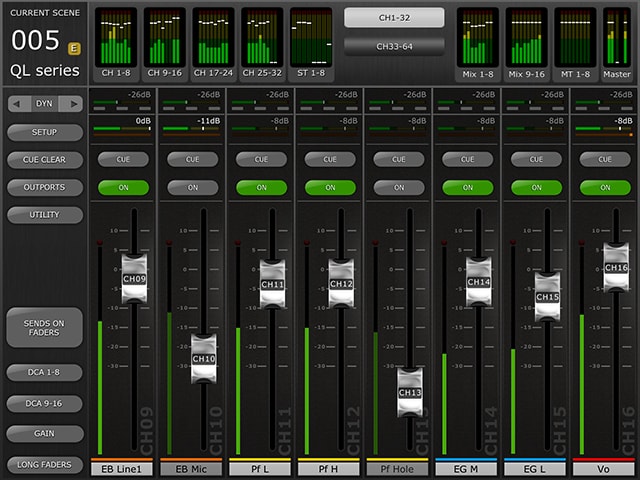Image resolution: width=640 pixels, height=480 pixels.
Task: Select the EB Line1 channel name label
Action: click(x=123, y=468)
